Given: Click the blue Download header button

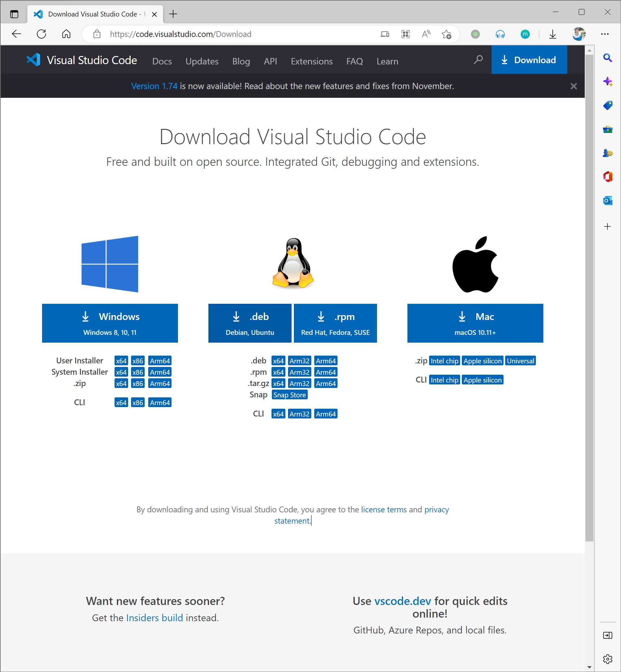Looking at the screenshot, I should pyautogui.click(x=529, y=60).
